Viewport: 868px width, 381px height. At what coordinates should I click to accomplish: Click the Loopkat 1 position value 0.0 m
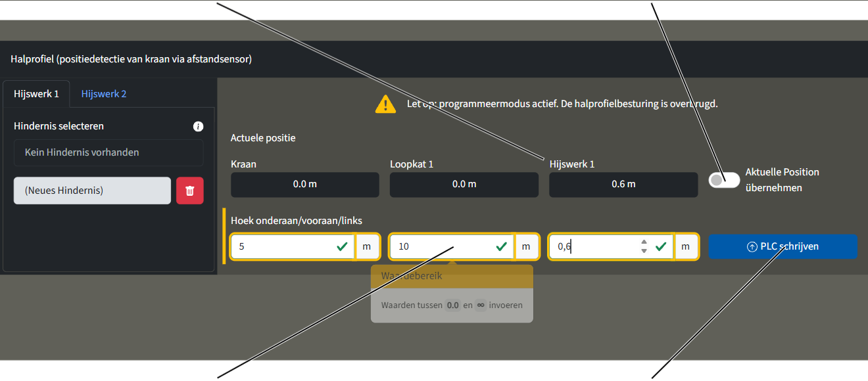coord(464,185)
